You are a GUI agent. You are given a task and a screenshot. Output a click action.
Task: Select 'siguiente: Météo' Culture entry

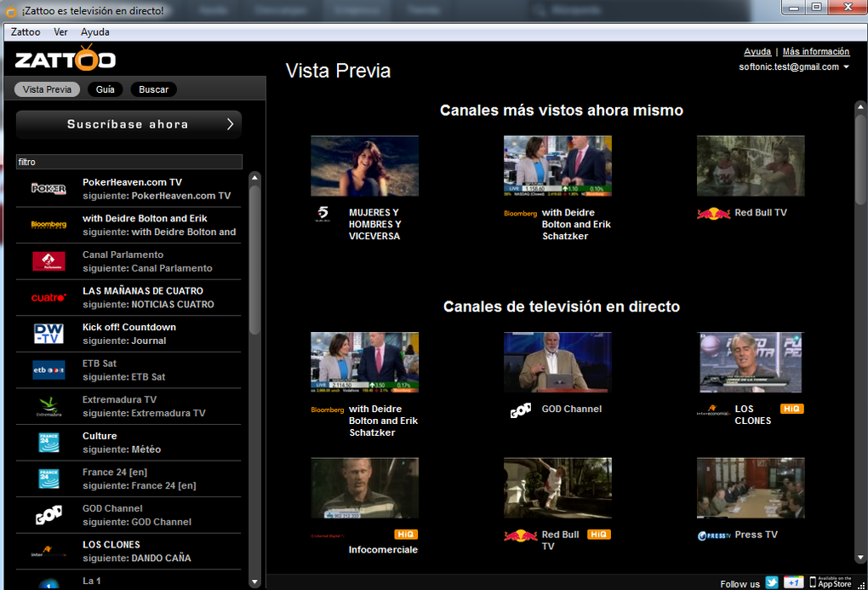[122, 450]
